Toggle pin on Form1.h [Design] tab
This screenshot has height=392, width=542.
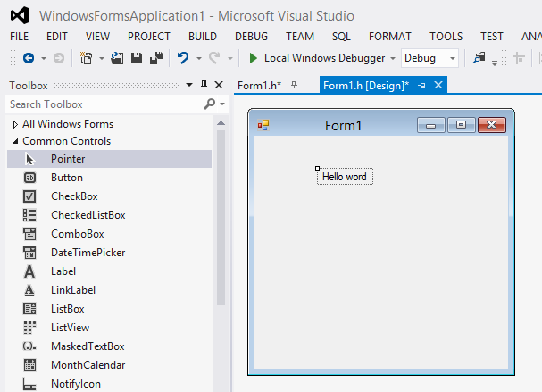(421, 85)
